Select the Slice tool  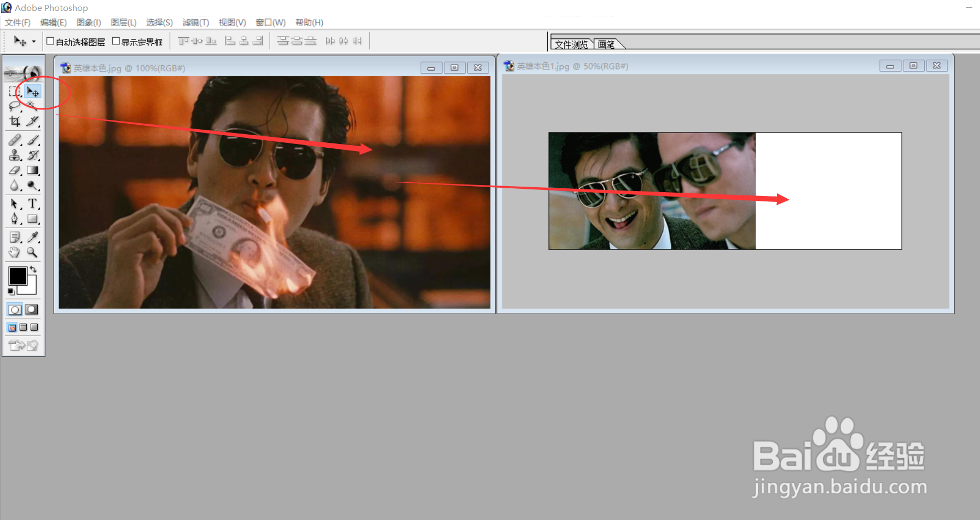pyautogui.click(x=32, y=121)
